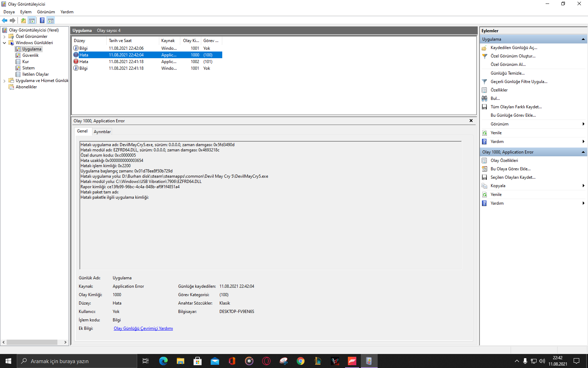
Task: Switch to the Genel tab
Action: pyautogui.click(x=82, y=131)
